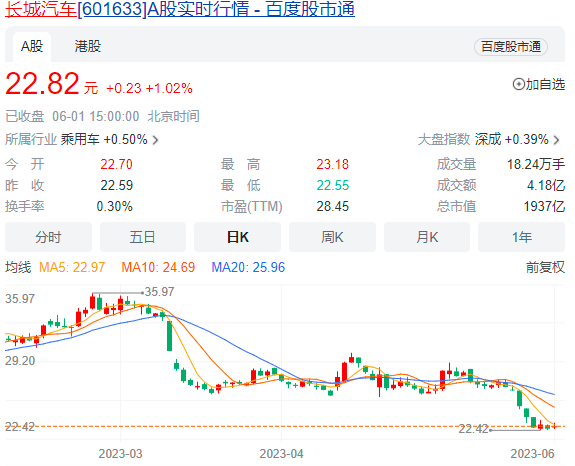Switch to the A股 tab
Screen dimensions: 575x466
[32, 47]
